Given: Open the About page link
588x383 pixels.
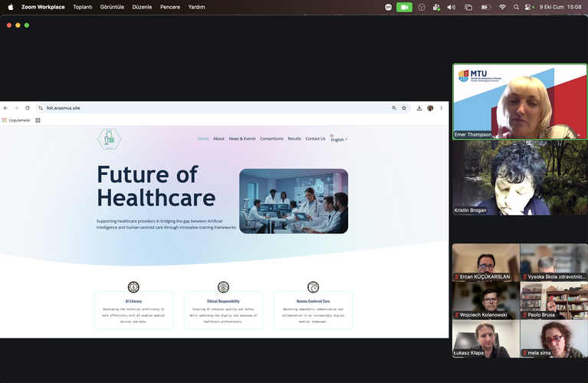Looking at the screenshot, I should [218, 139].
